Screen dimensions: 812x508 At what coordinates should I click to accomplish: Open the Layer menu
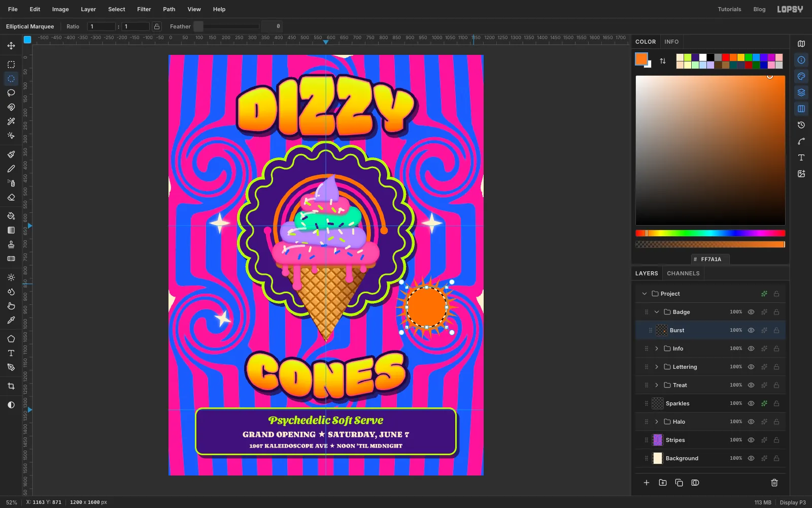click(x=88, y=9)
